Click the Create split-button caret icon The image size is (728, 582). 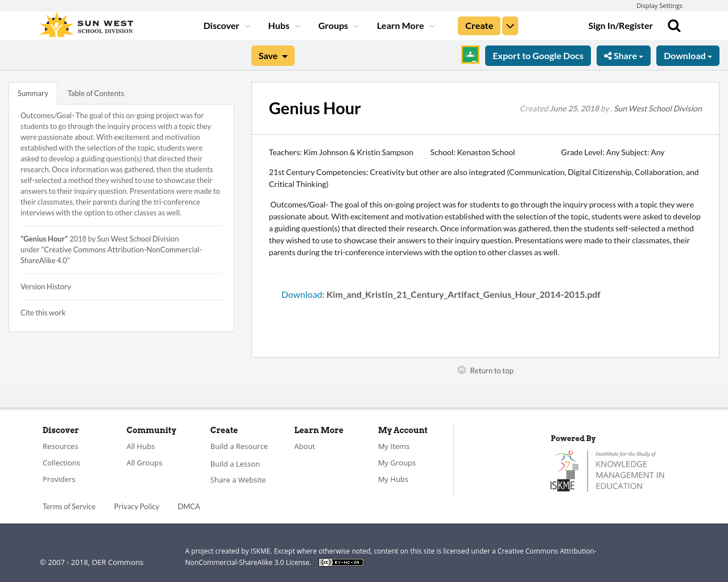pyautogui.click(x=510, y=25)
